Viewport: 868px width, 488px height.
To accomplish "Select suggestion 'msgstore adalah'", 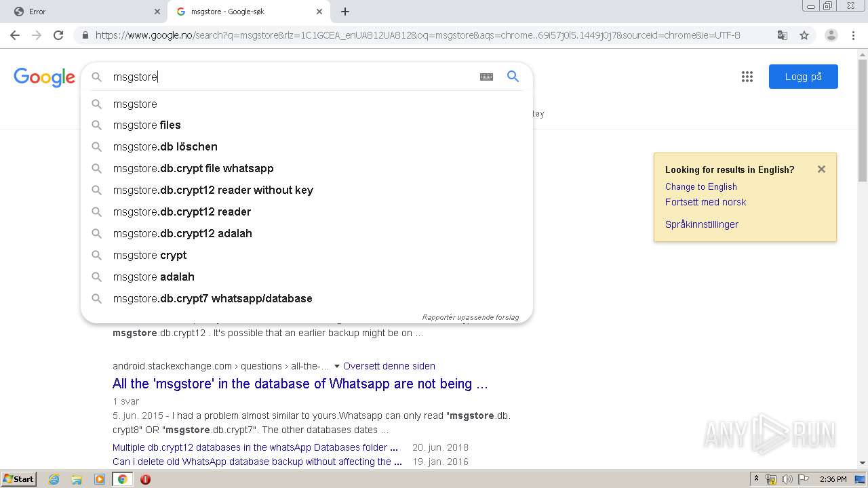I will coord(307,277).
